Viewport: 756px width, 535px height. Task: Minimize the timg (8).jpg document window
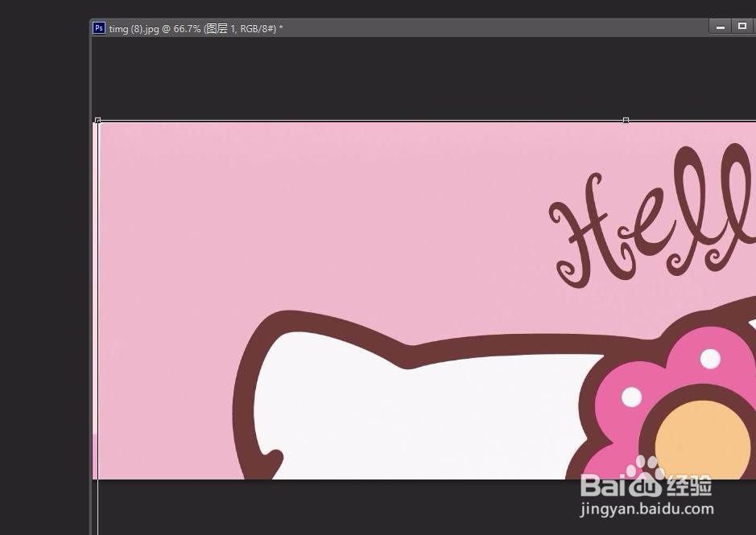click(721, 27)
